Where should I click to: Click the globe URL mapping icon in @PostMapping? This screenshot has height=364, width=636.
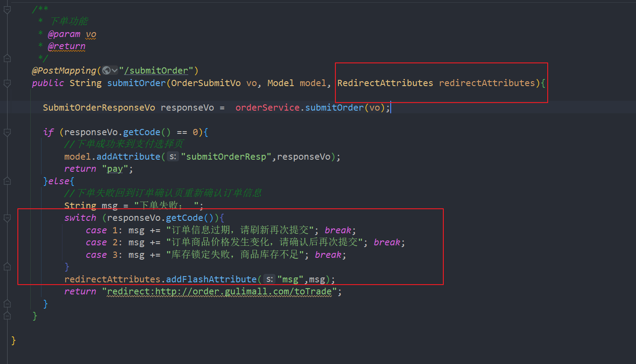click(x=106, y=70)
